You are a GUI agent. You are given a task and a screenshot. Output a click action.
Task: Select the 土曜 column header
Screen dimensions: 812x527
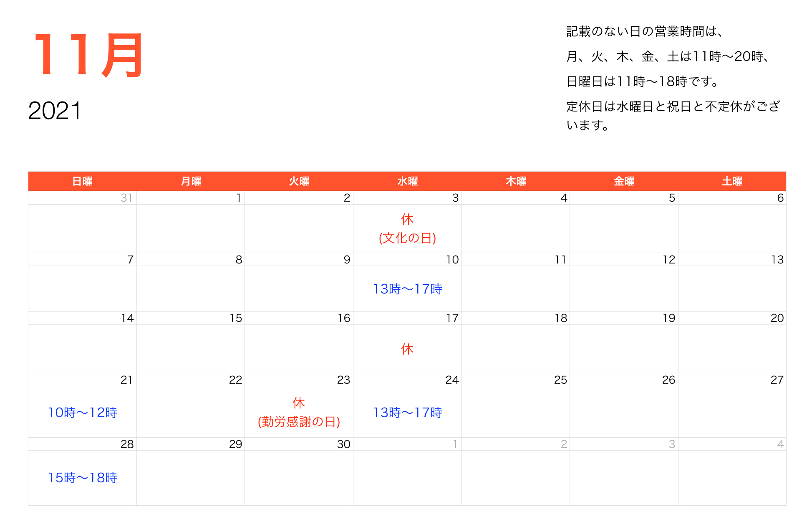[732, 181]
